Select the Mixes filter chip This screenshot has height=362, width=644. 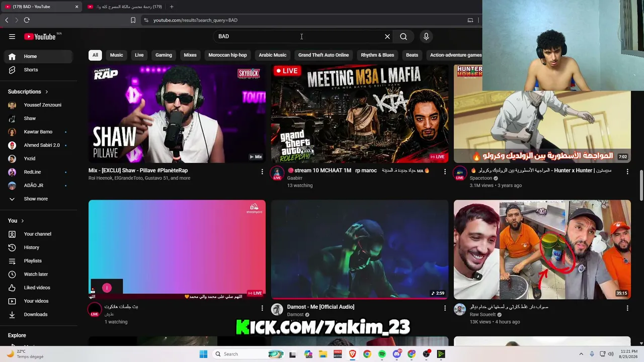[190, 55]
